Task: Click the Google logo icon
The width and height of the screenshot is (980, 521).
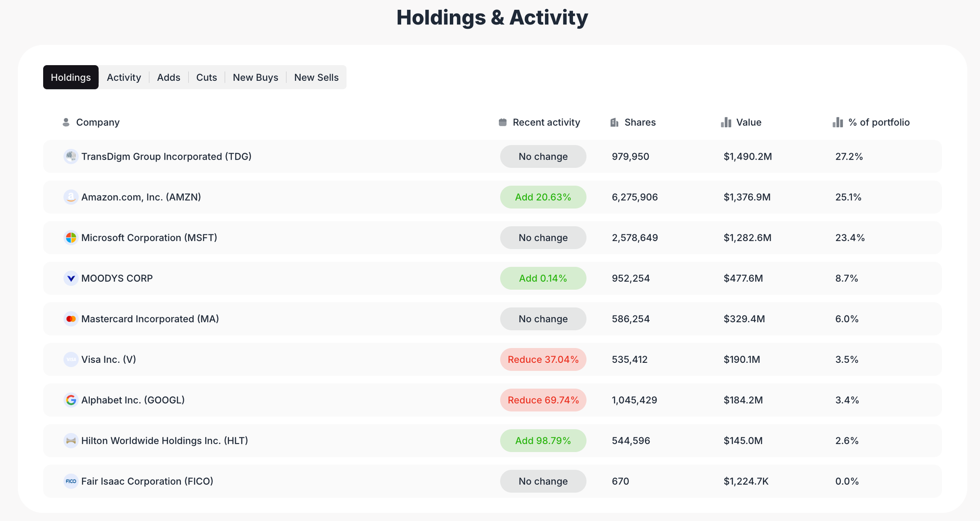Action: click(71, 400)
